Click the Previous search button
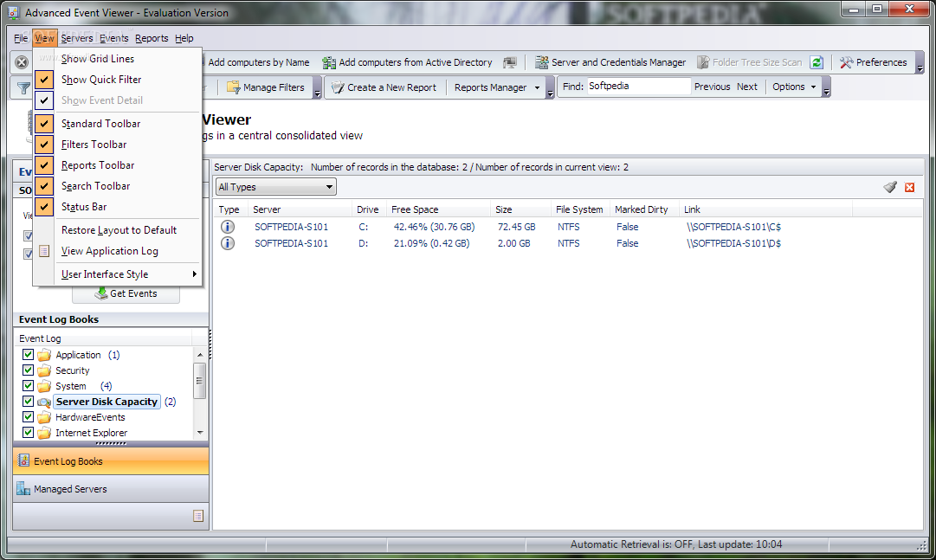Image resolution: width=936 pixels, height=560 pixels. click(x=712, y=87)
